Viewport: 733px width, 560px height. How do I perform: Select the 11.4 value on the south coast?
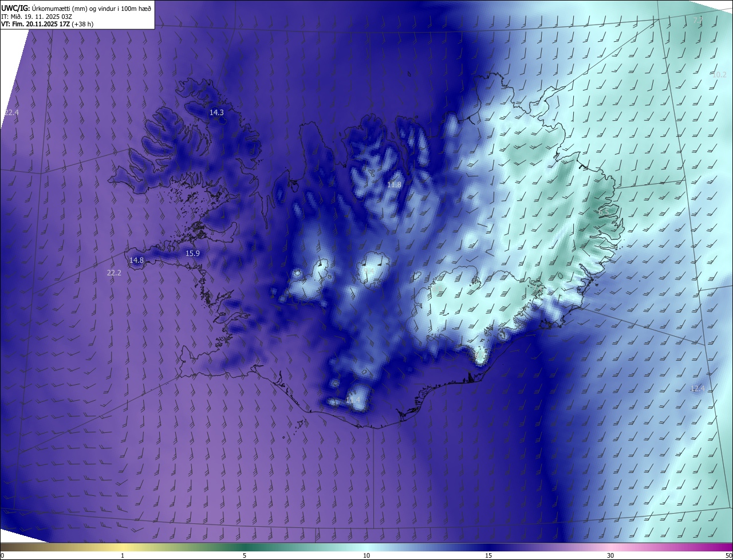pos(353,400)
